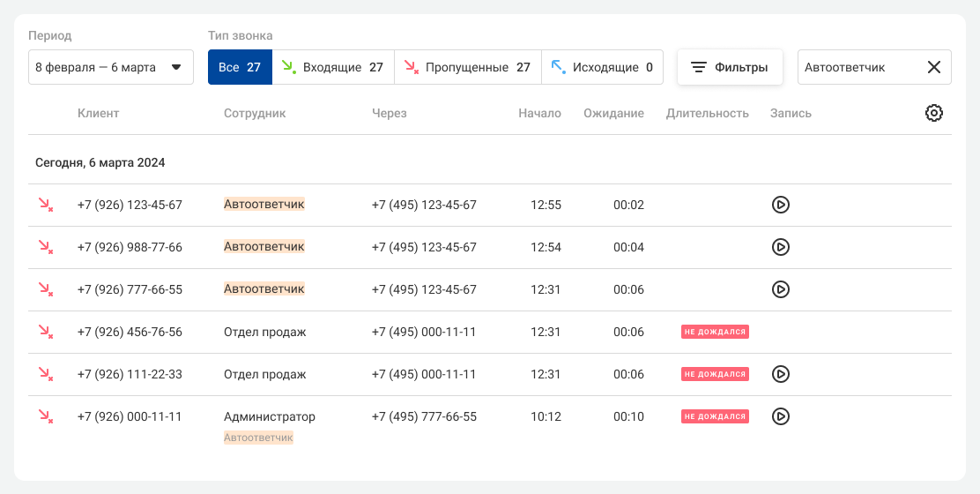Image resolution: width=980 pixels, height=494 pixels.
Task: Click missed-call icon for +7 (926) 456-76-56
Action: pyautogui.click(x=46, y=332)
